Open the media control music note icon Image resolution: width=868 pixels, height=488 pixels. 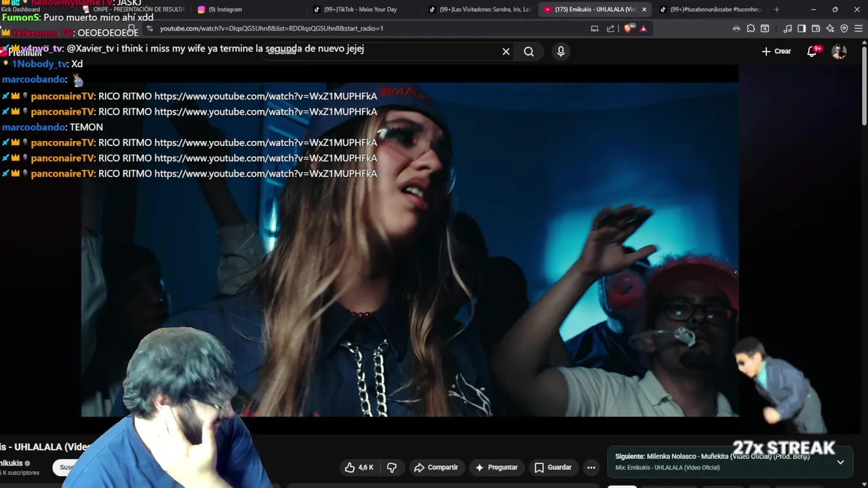pyautogui.click(x=787, y=28)
